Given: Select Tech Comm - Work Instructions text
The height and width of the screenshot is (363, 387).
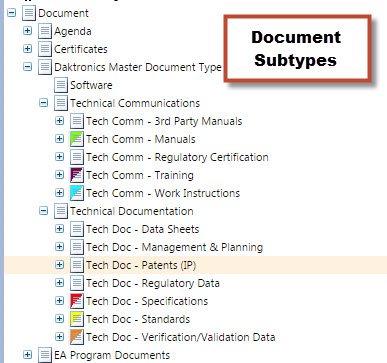Looking at the screenshot, I should tap(163, 193).
